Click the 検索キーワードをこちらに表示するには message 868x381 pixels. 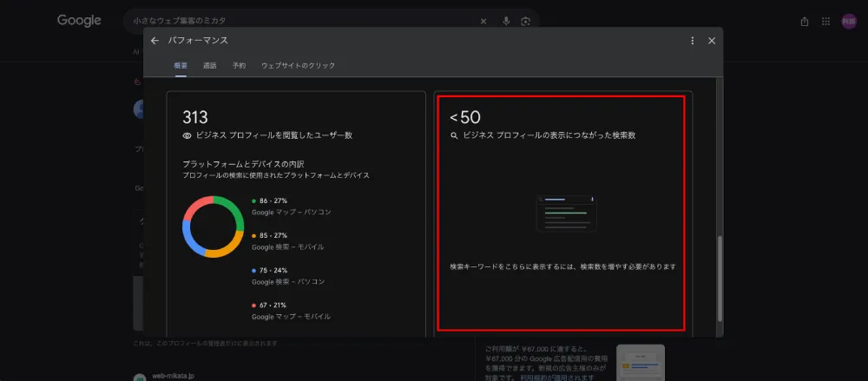[x=563, y=267]
